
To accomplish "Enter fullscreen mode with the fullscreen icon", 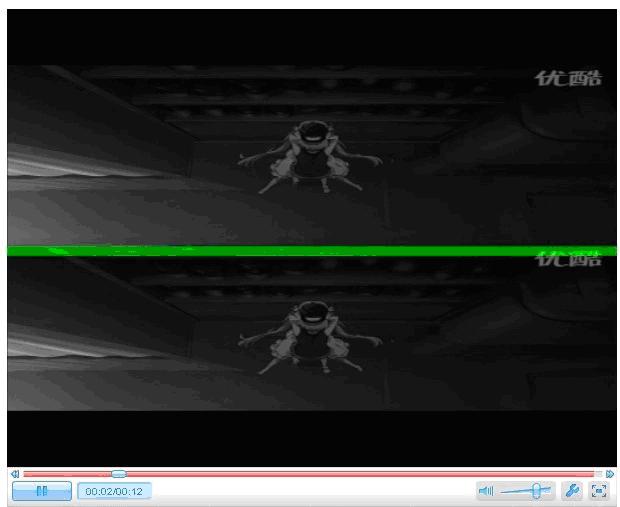I will click(x=599, y=491).
